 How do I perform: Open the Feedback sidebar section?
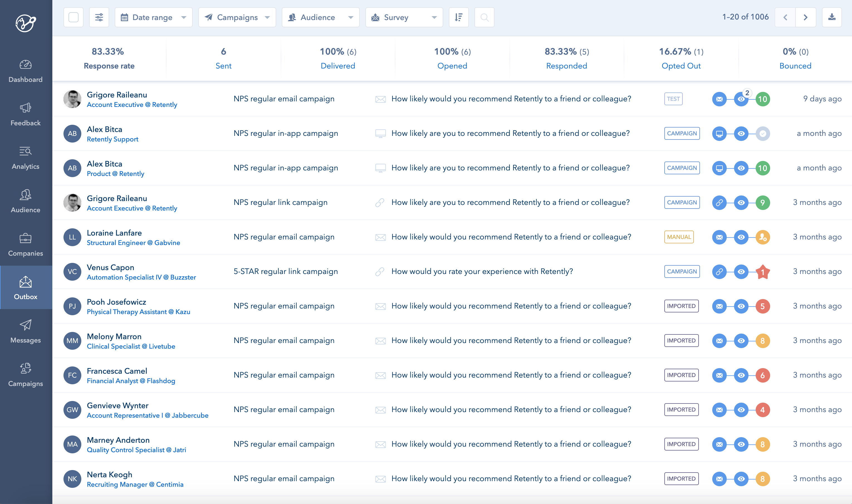[x=26, y=115]
